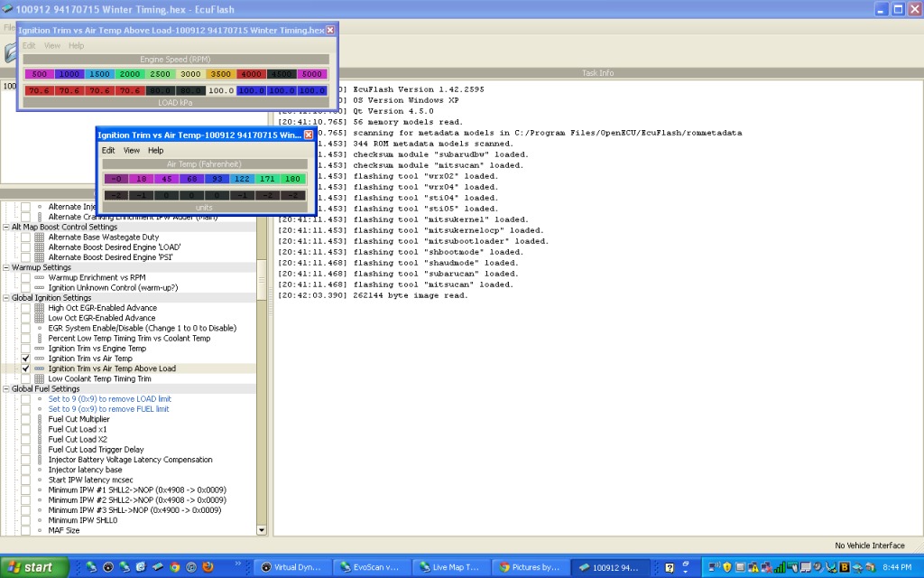
Task: Click the EcuFlash chip icon in quick launch
Action: (157, 567)
